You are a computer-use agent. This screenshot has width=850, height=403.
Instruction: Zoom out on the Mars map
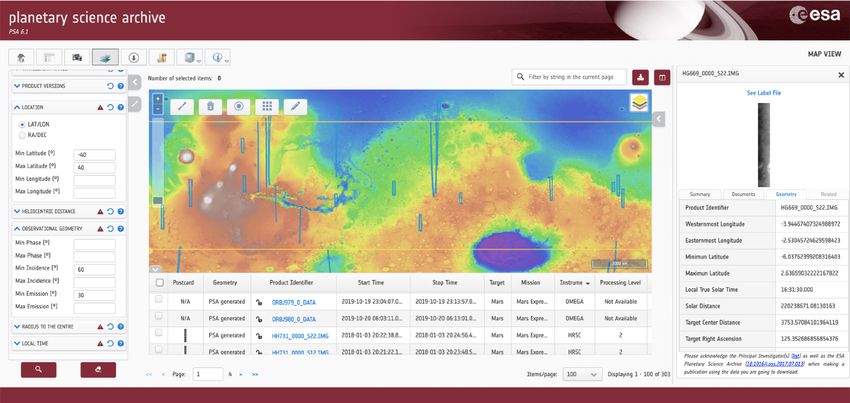(158, 109)
